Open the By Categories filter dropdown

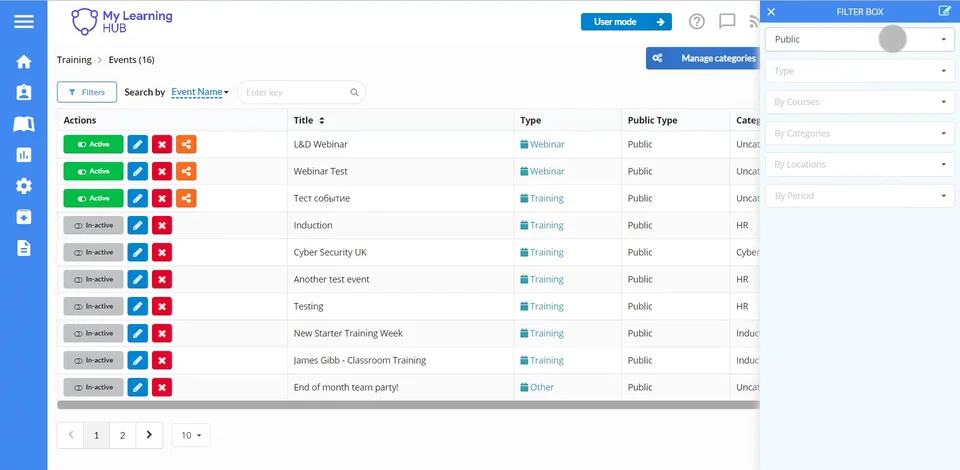pos(860,133)
